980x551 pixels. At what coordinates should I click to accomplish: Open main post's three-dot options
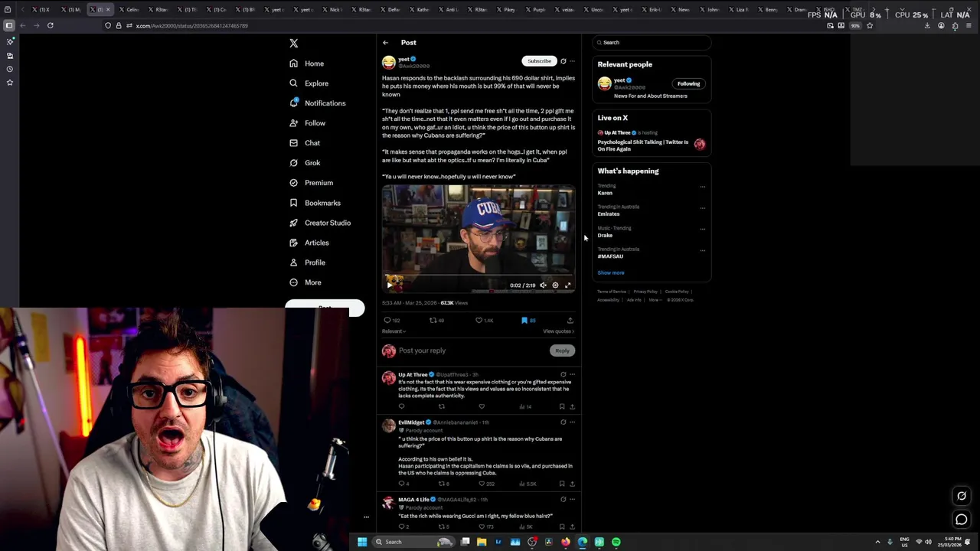[x=572, y=61]
